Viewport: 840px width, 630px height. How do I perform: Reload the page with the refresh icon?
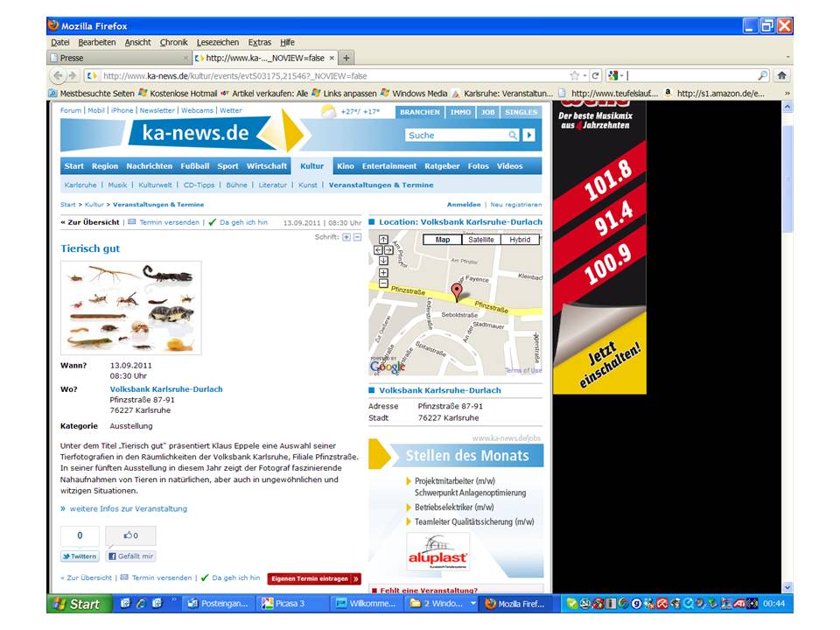595,76
